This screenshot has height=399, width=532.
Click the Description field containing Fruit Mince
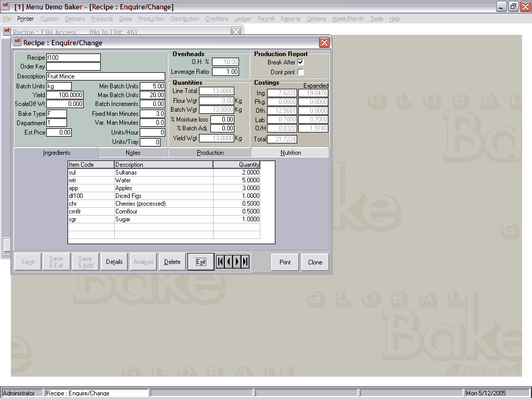105,76
